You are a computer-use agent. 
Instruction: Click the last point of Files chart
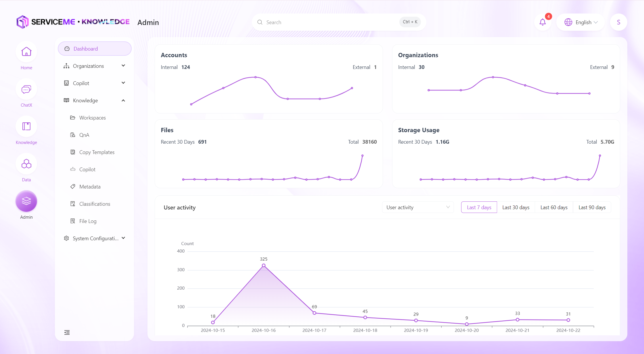point(362,155)
